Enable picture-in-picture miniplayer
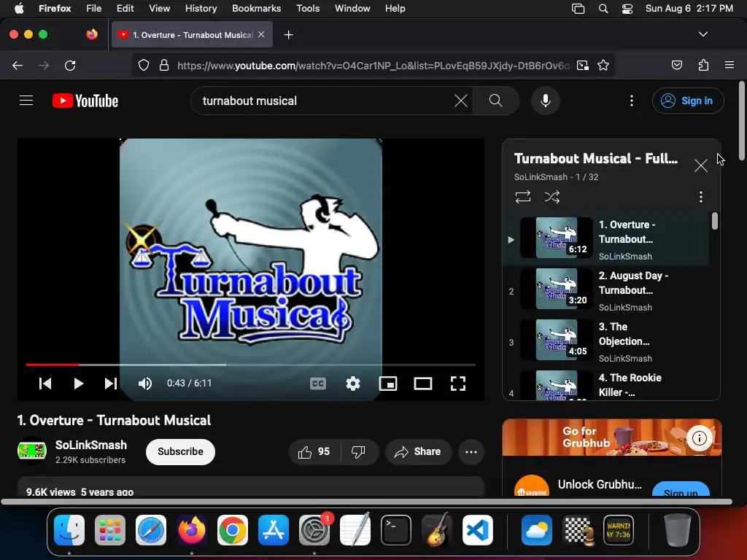 pyautogui.click(x=388, y=384)
